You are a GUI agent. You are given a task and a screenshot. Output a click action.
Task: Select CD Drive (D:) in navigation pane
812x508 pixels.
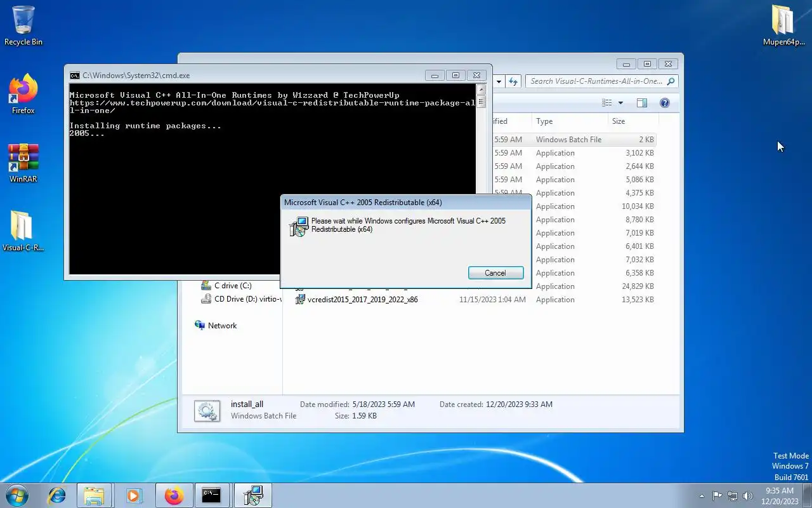(x=241, y=299)
